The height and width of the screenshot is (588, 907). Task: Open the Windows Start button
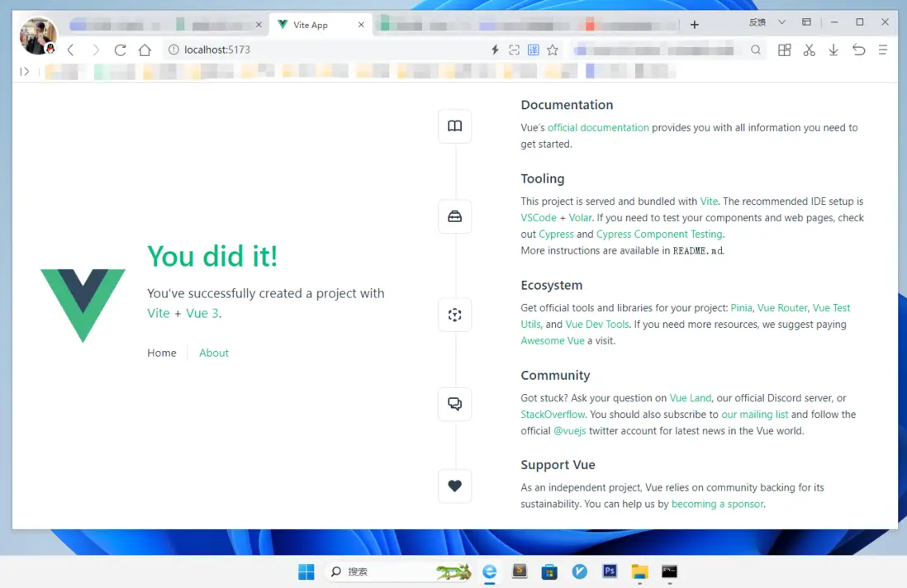(306, 571)
